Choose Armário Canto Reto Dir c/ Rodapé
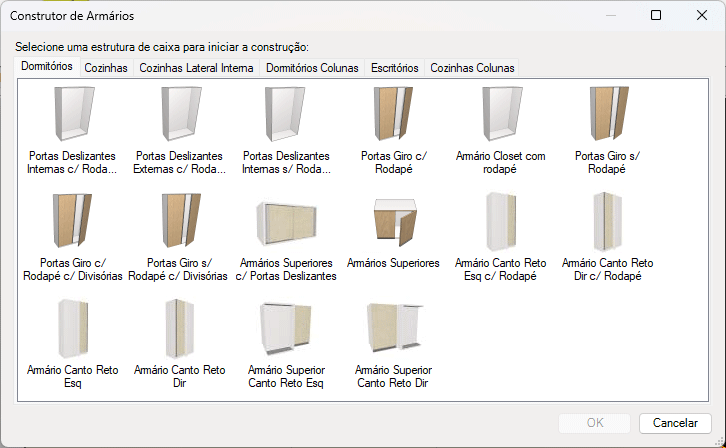This screenshot has width=726, height=448. pyautogui.click(x=608, y=223)
